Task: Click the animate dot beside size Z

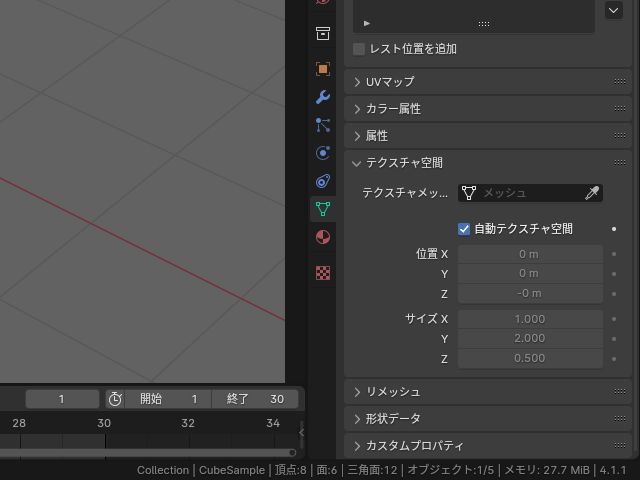Action: (614, 359)
